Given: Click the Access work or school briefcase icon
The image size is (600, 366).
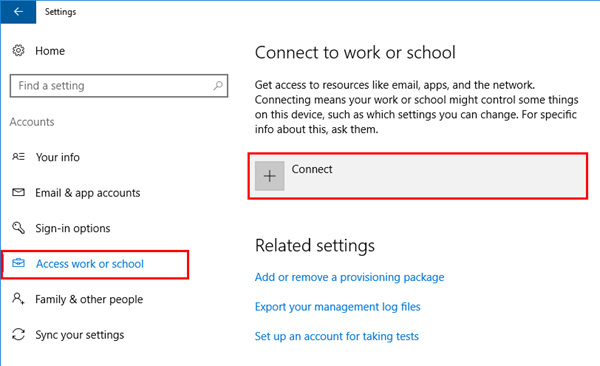Looking at the screenshot, I should [x=18, y=263].
